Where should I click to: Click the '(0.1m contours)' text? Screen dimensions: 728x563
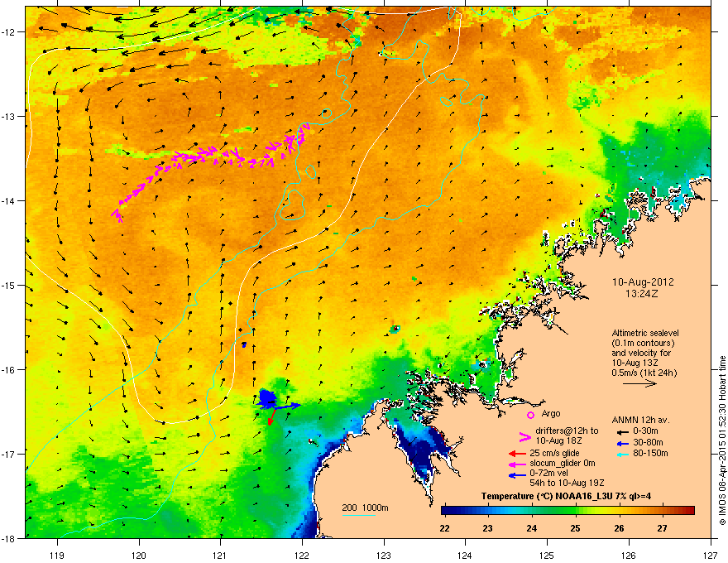coord(643,344)
